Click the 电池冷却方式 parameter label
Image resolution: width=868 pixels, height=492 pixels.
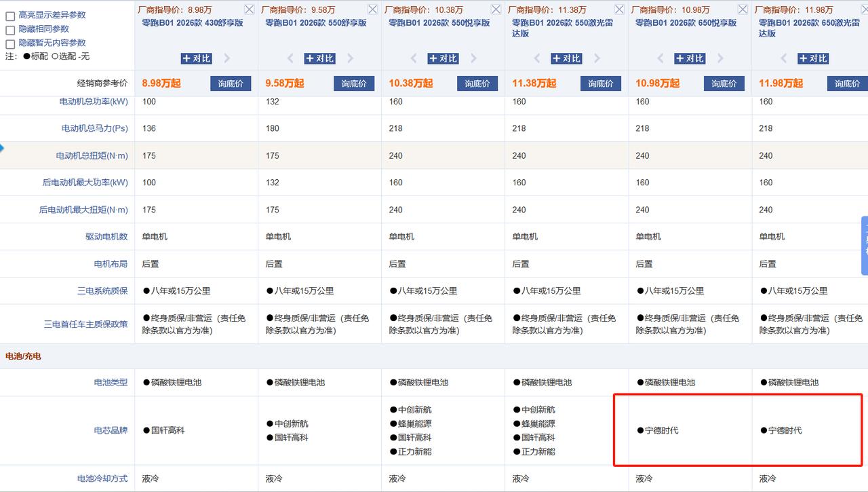(x=102, y=478)
